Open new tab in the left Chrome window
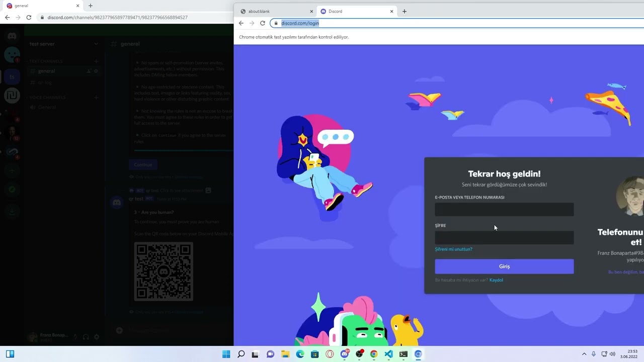The image size is (644, 362). tap(91, 6)
